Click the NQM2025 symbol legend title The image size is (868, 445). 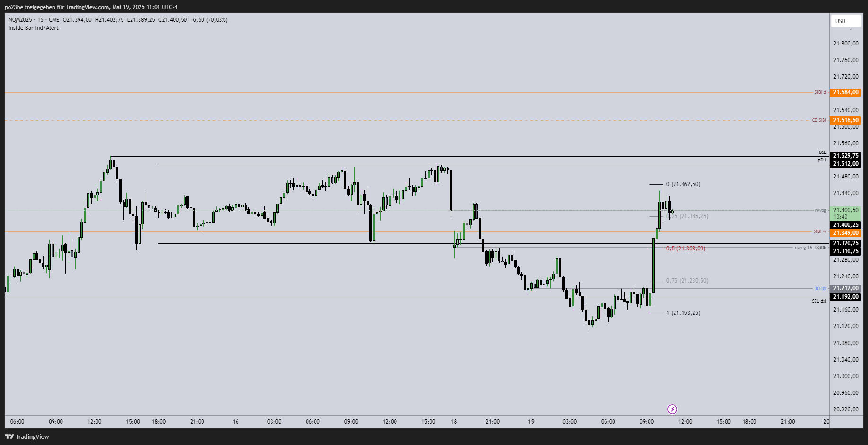[20, 20]
